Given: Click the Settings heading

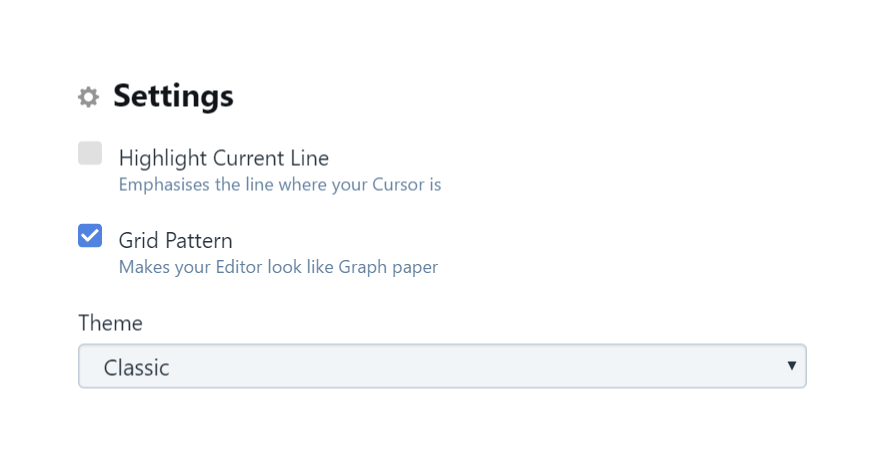Looking at the screenshot, I should pos(173,96).
